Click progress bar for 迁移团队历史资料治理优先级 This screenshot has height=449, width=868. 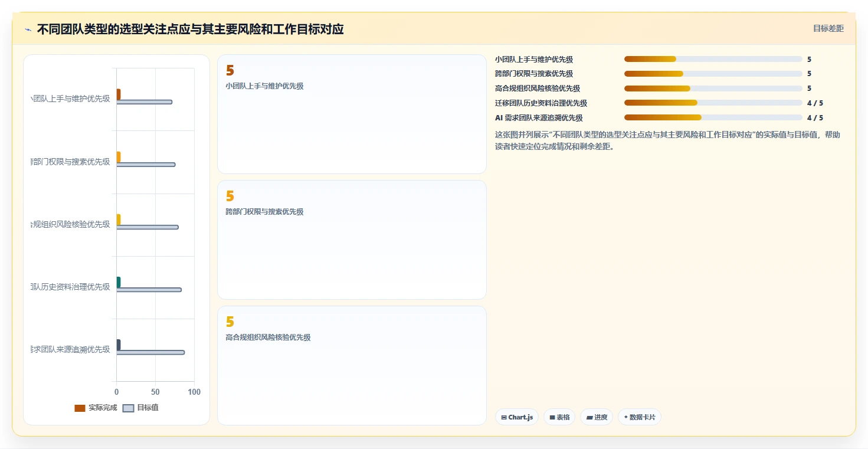tap(713, 103)
